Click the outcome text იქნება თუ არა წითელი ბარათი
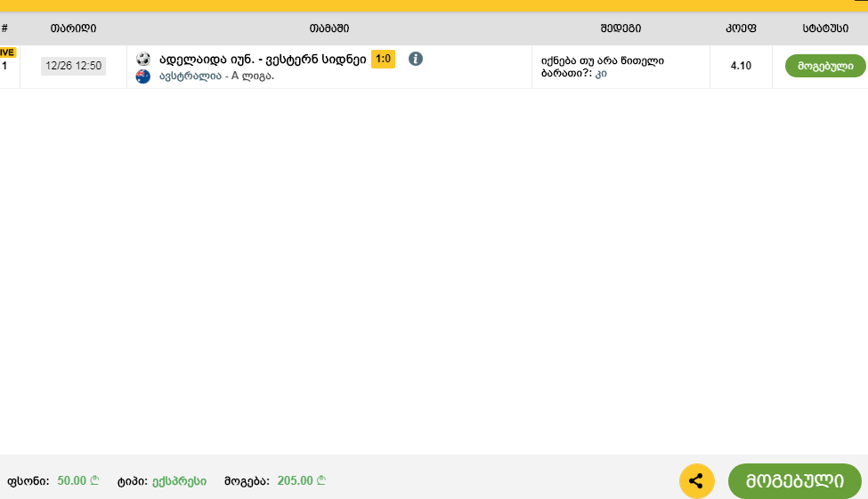This screenshot has width=868, height=499. pyautogui.click(x=603, y=67)
